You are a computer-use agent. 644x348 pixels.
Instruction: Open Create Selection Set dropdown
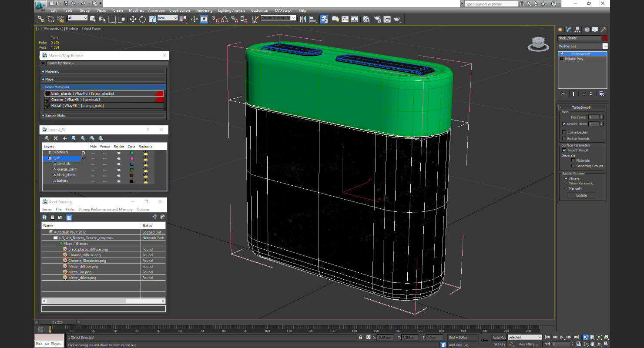[278, 18]
